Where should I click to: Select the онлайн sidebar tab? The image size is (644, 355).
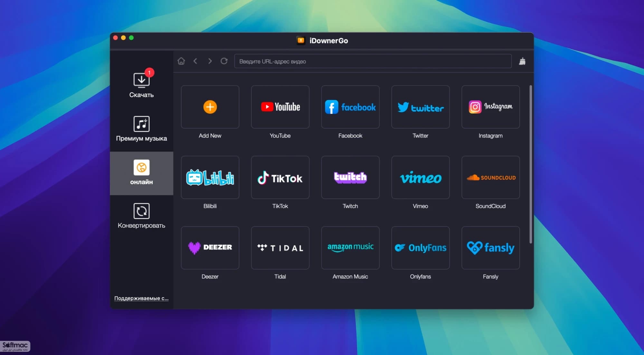tap(141, 173)
